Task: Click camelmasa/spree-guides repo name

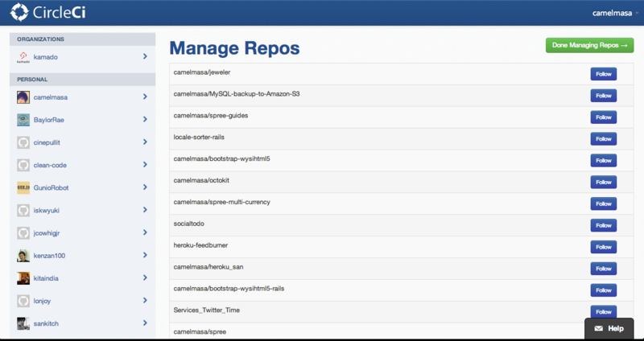Action: (211, 116)
